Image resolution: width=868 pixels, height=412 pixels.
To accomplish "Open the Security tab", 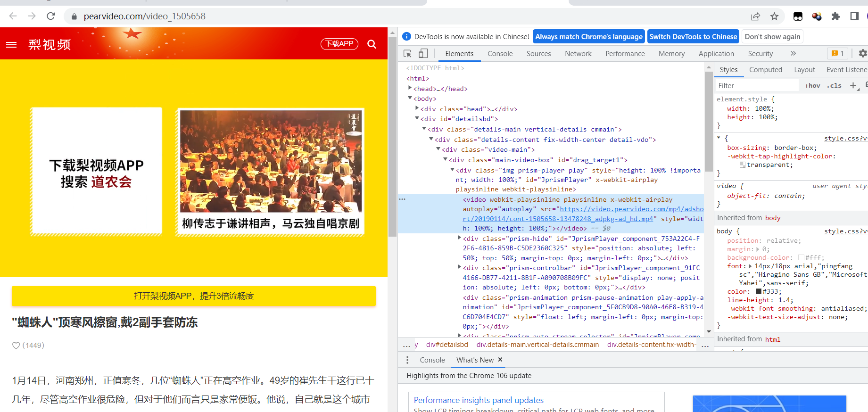I will (761, 54).
